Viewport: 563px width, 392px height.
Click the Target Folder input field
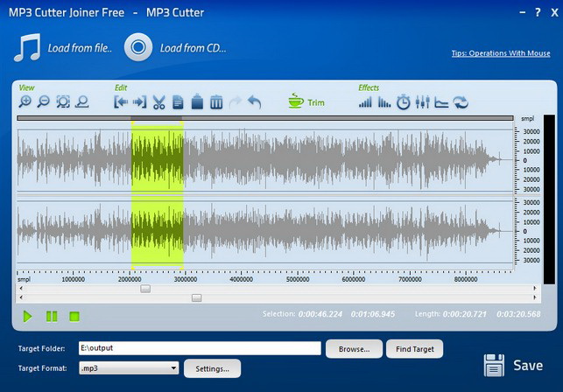pyautogui.click(x=200, y=348)
